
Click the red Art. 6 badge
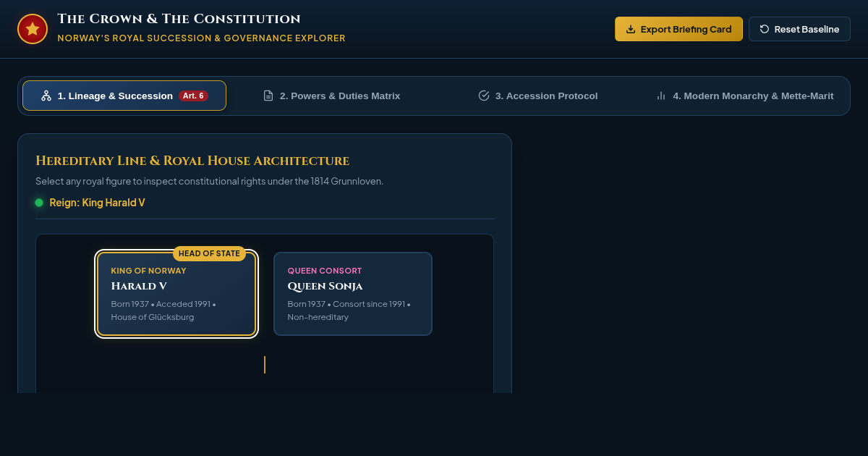tap(193, 96)
